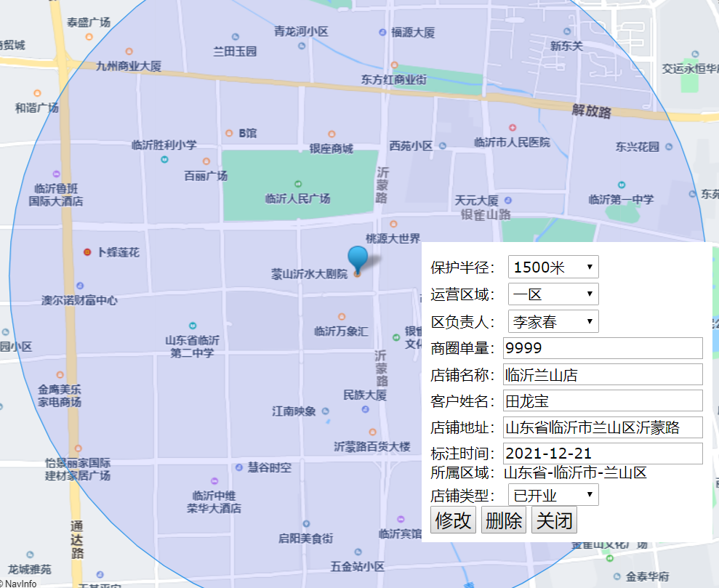The width and height of the screenshot is (719, 588).
Task: Click the 桃源大世界 orange marker
Action: (x=393, y=224)
